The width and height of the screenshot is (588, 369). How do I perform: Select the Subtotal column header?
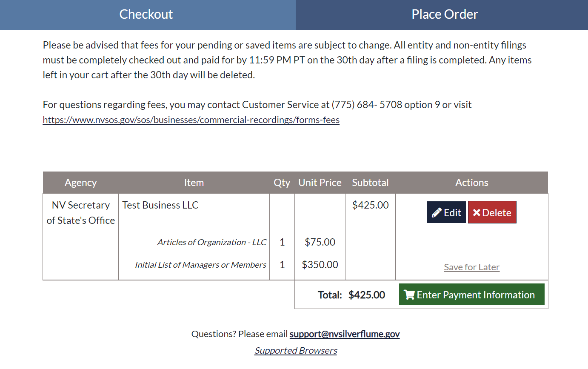[370, 183]
